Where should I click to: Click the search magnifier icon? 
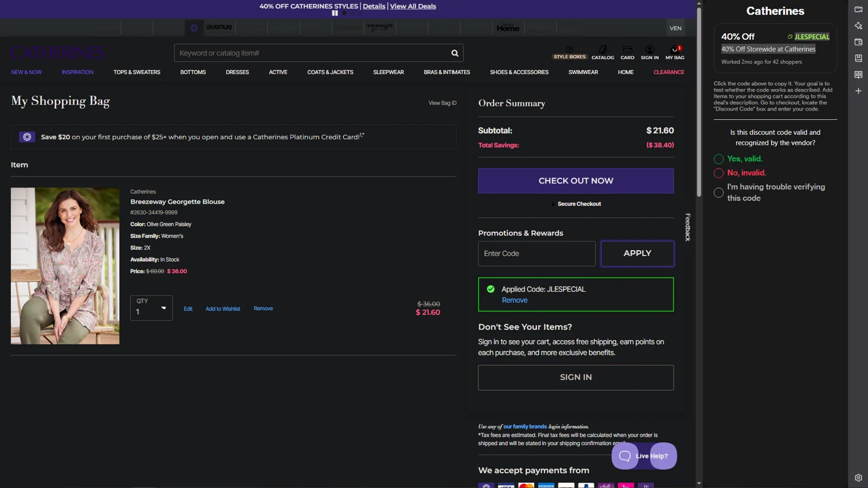pos(455,53)
